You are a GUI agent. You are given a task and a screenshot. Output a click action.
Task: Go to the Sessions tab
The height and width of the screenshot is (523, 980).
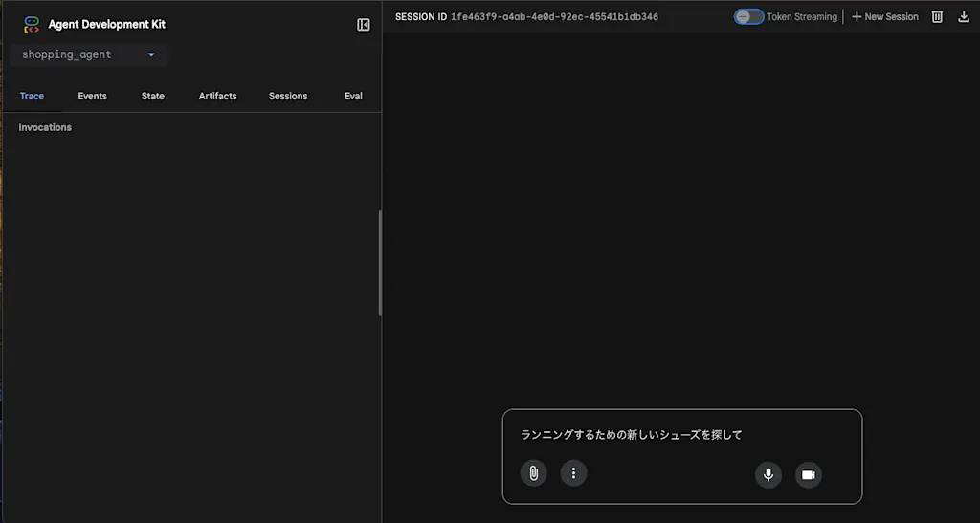click(x=288, y=97)
